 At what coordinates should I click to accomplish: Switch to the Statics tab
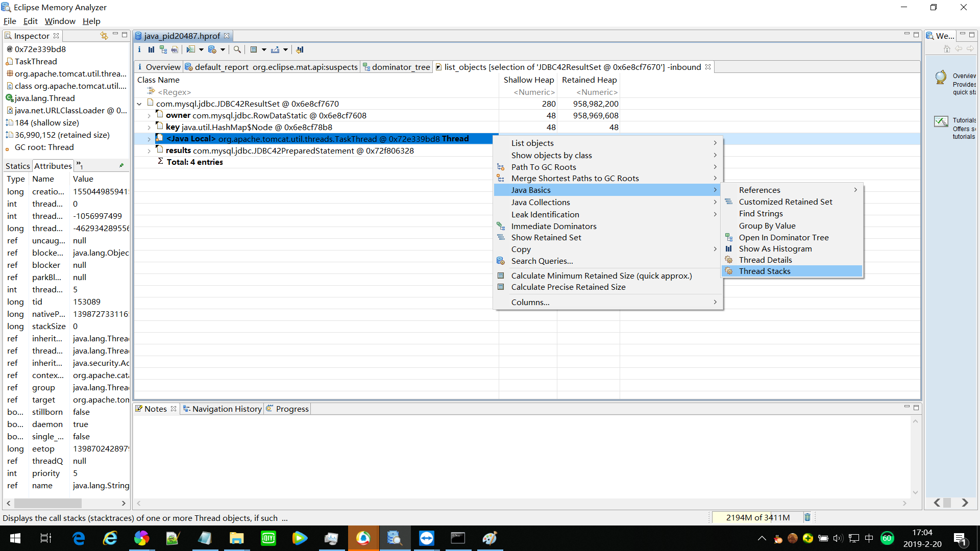click(x=18, y=166)
